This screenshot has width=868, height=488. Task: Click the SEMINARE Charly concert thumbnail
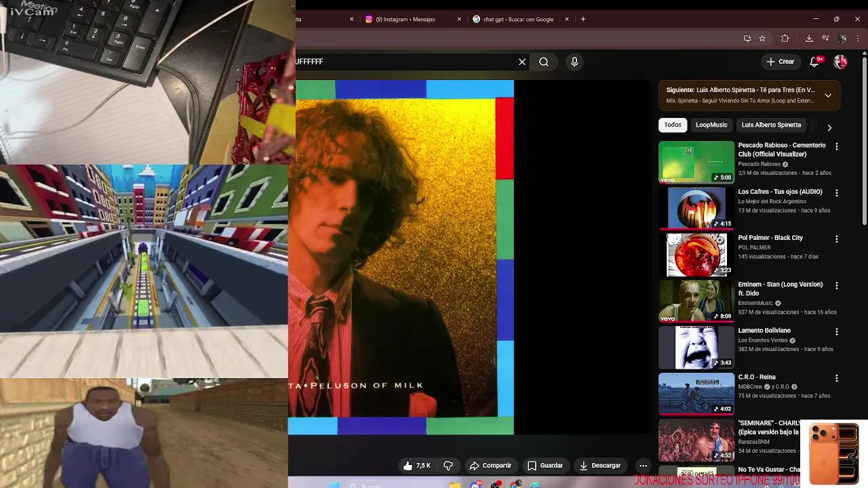click(x=696, y=440)
